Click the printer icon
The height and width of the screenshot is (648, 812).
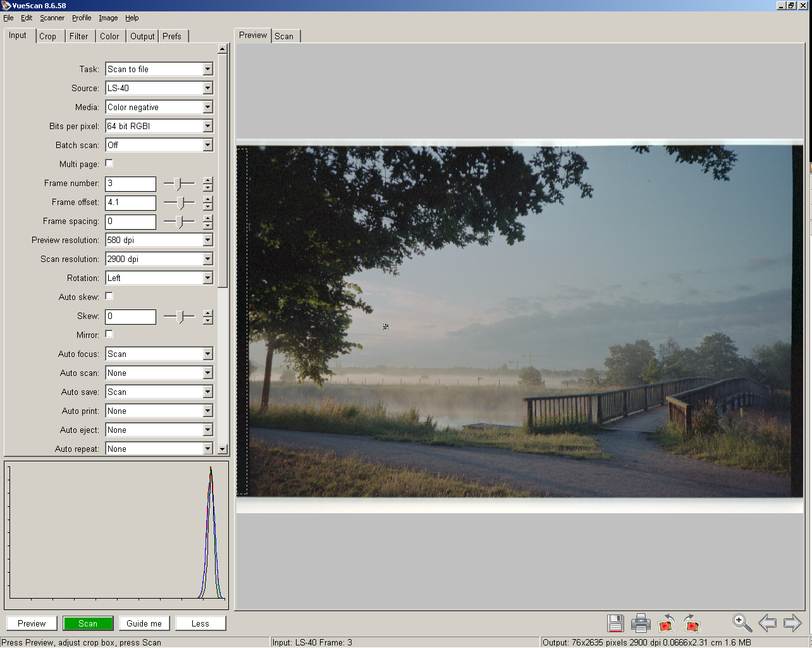pos(641,623)
